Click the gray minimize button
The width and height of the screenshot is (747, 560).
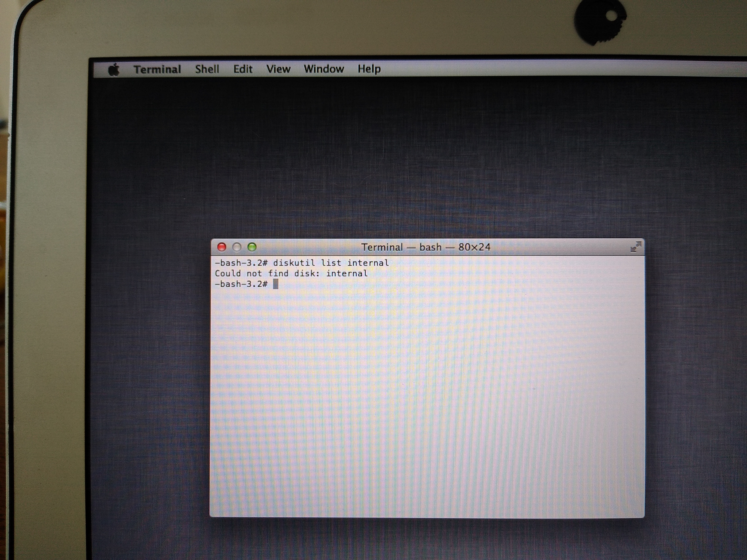click(x=237, y=247)
